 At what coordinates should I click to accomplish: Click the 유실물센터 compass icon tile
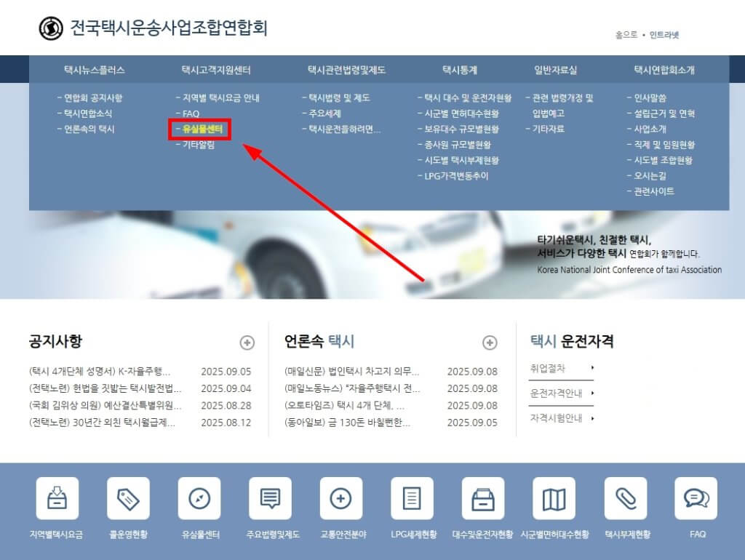199,498
